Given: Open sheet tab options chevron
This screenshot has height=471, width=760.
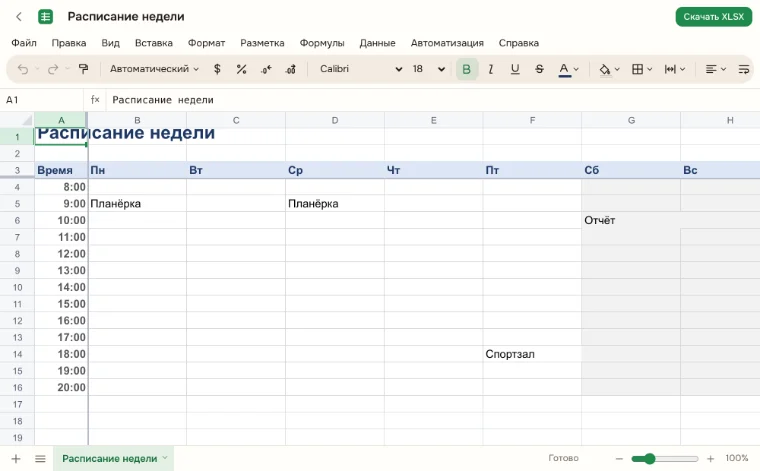Looking at the screenshot, I should coord(165,458).
